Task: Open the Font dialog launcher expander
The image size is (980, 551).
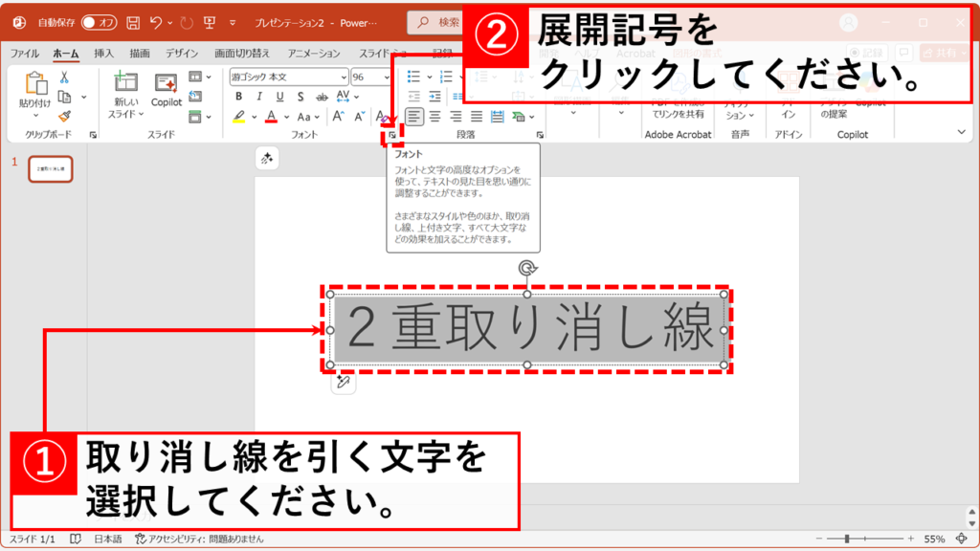Action: pos(392,136)
